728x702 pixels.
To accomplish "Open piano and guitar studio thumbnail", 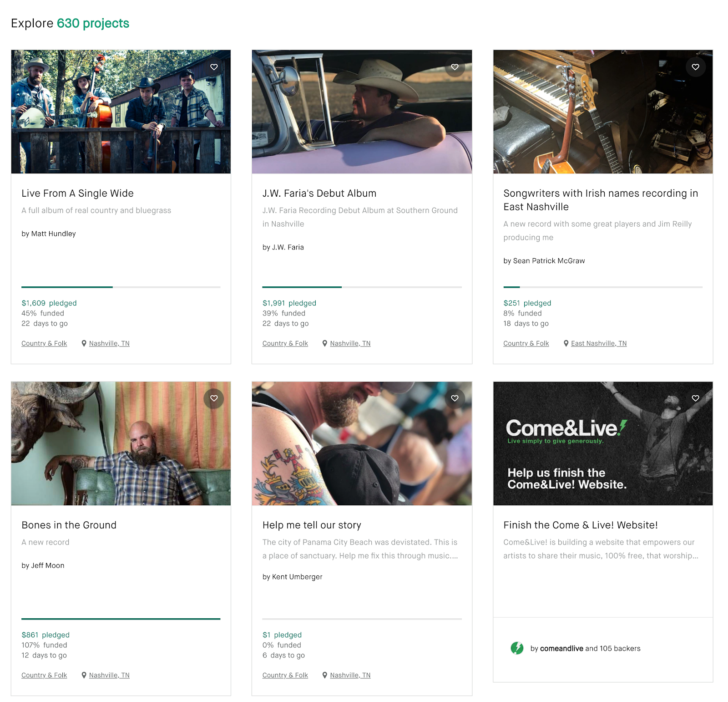I will click(x=603, y=112).
